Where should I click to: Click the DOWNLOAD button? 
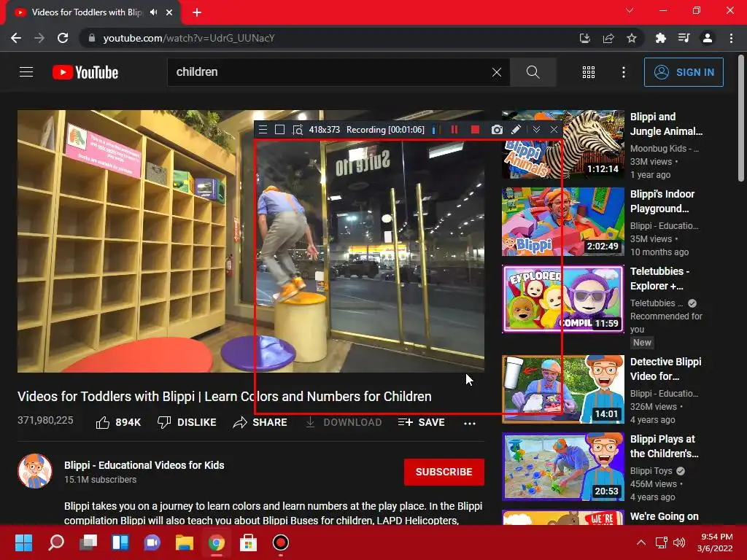(x=344, y=422)
